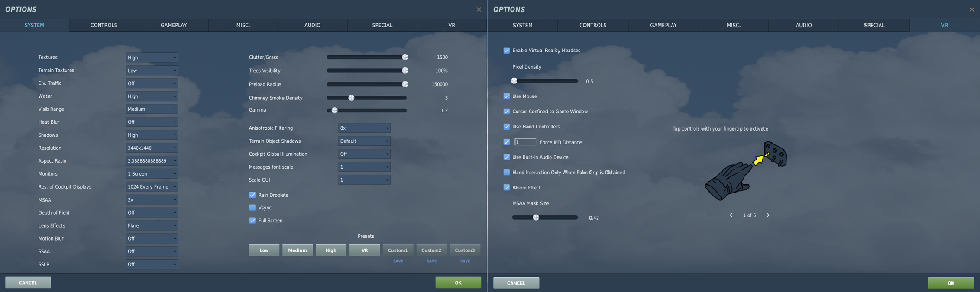Toggle Use Built-In Audio Device checkbox
This screenshot has width=980, height=292.
507,157
